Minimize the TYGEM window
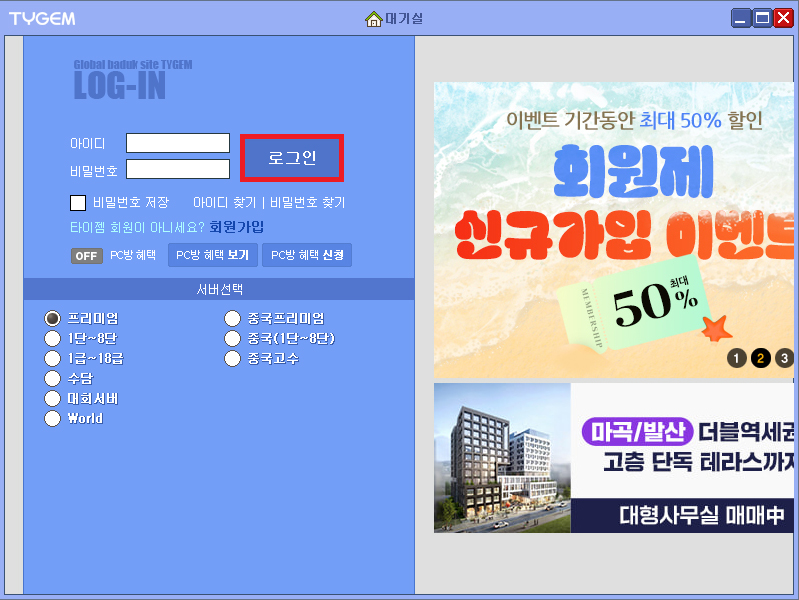The height and width of the screenshot is (600, 799). (741, 18)
